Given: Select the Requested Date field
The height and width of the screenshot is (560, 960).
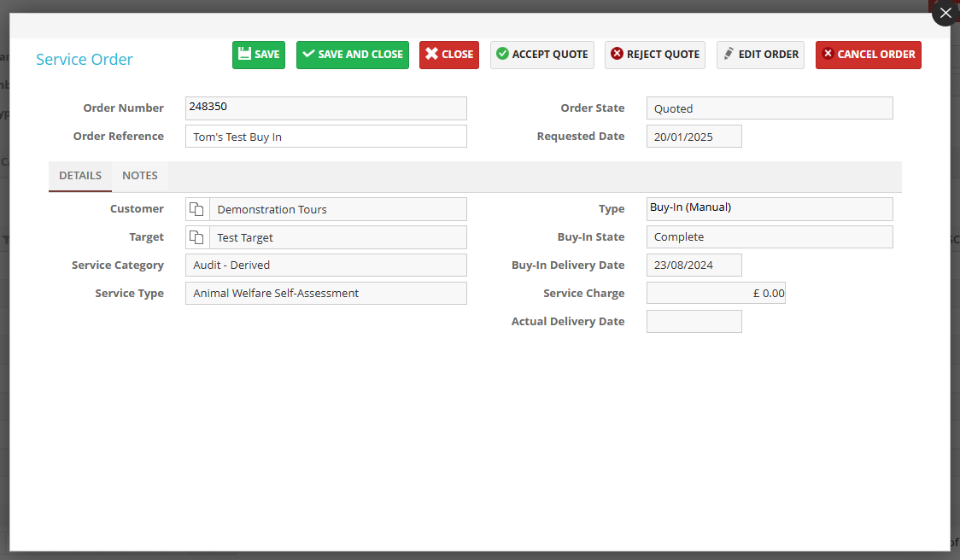Looking at the screenshot, I should point(694,137).
